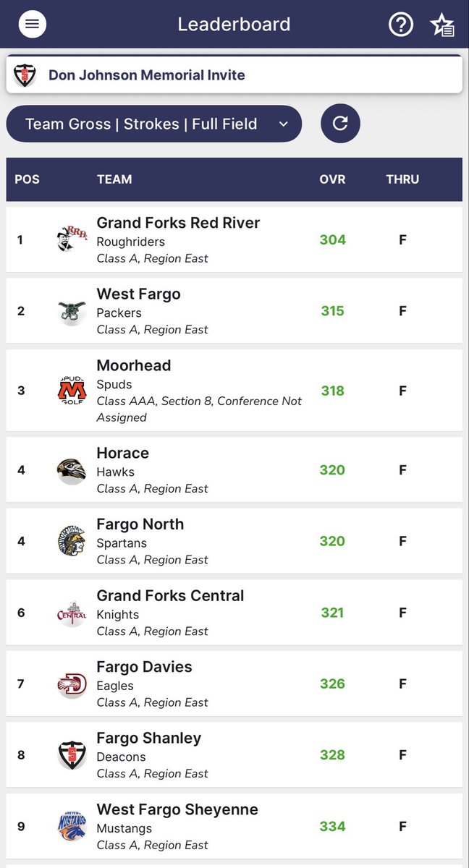Viewport: 469px width, 868px height.
Task: Tap the Grand Forks Central Knights logo
Action: click(72, 613)
